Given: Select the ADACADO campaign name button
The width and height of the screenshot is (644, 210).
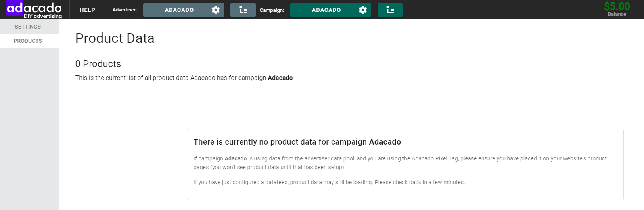Looking at the screenshot, I should click(326, 10).
